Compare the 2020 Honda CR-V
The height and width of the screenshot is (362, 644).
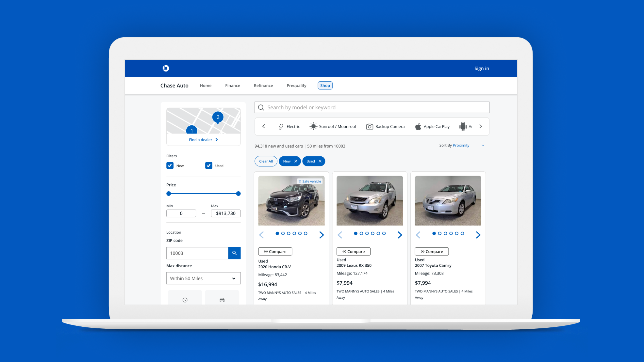(275, 252)
